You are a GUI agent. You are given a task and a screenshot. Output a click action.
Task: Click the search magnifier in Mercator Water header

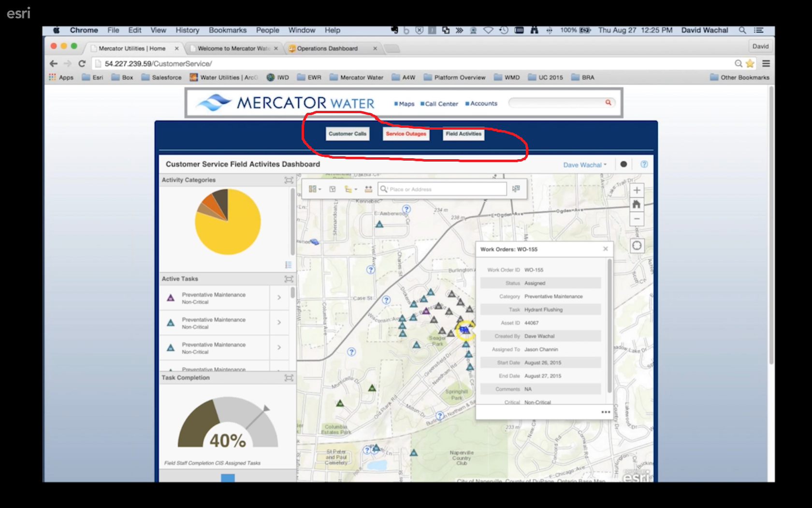tap(608, 103)
